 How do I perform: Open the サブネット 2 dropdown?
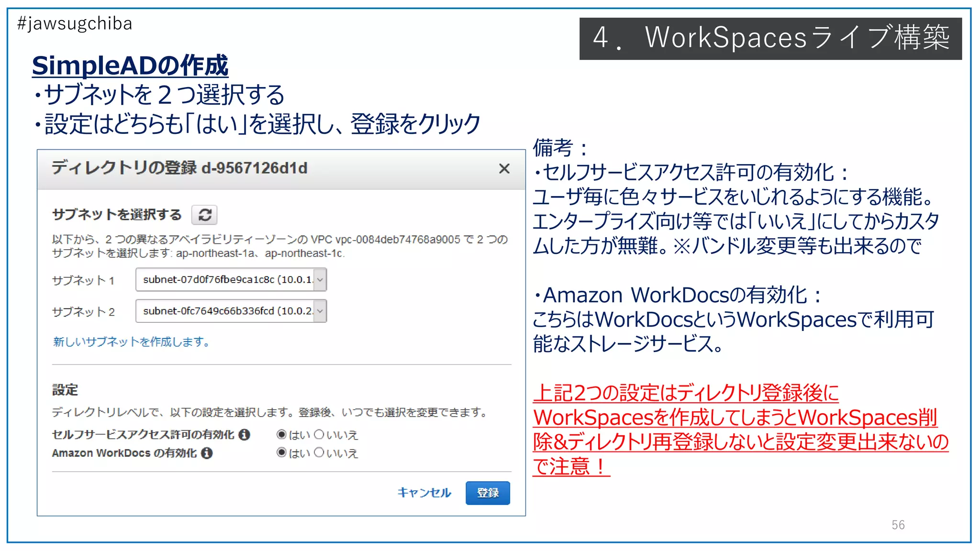231,311
